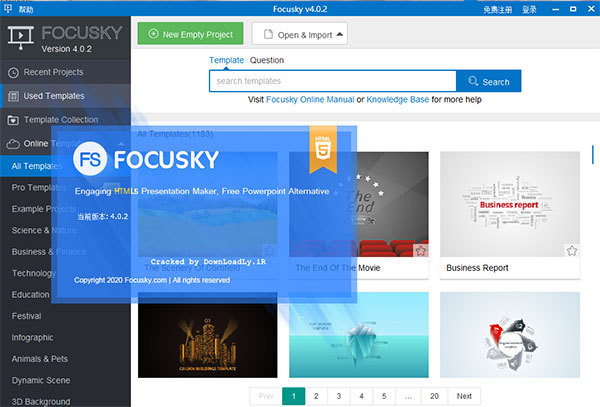This screenshot has width=600, height=407.
Task: Click the Used Templates icon
Action: pyautogui.click(x=13, y=96)
